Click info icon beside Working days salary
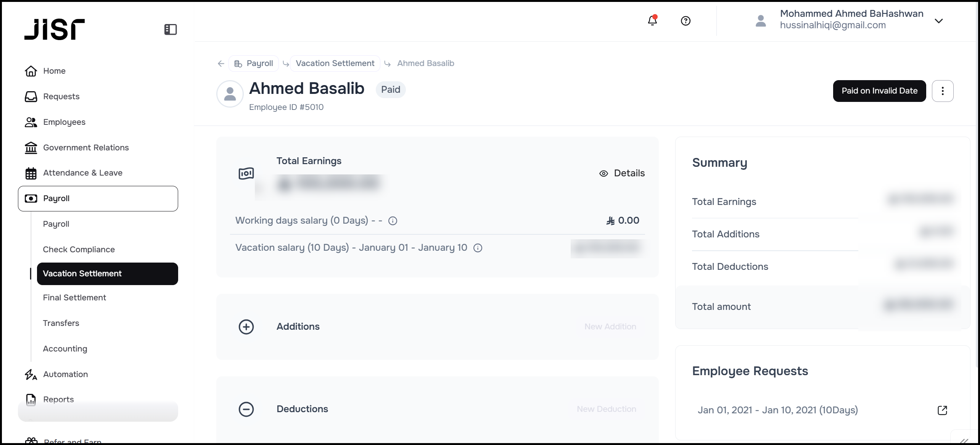Screen dimensions: 980x445 [393, 221]
